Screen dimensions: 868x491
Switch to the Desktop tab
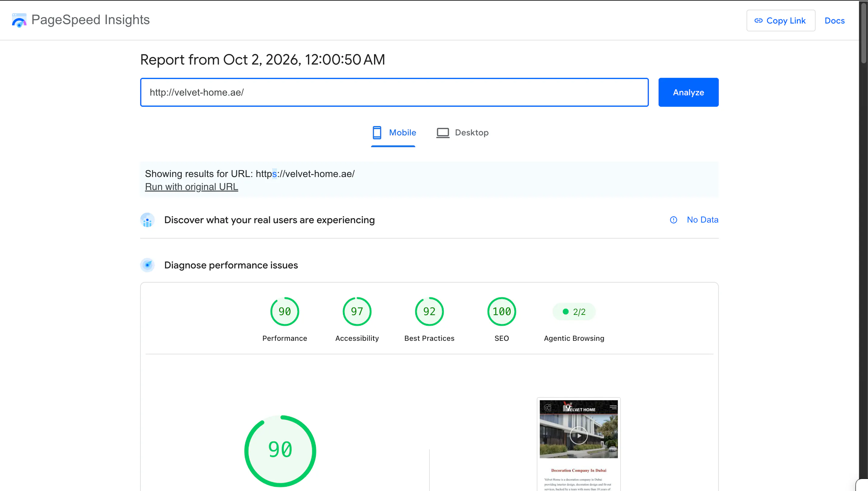pyautogui.click(x=462, y=133)
